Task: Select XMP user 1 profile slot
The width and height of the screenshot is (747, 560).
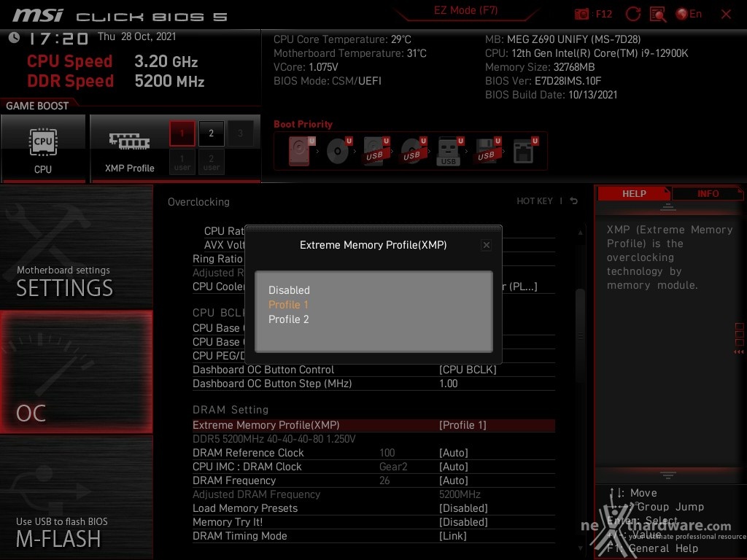Action: click(182, 162)
